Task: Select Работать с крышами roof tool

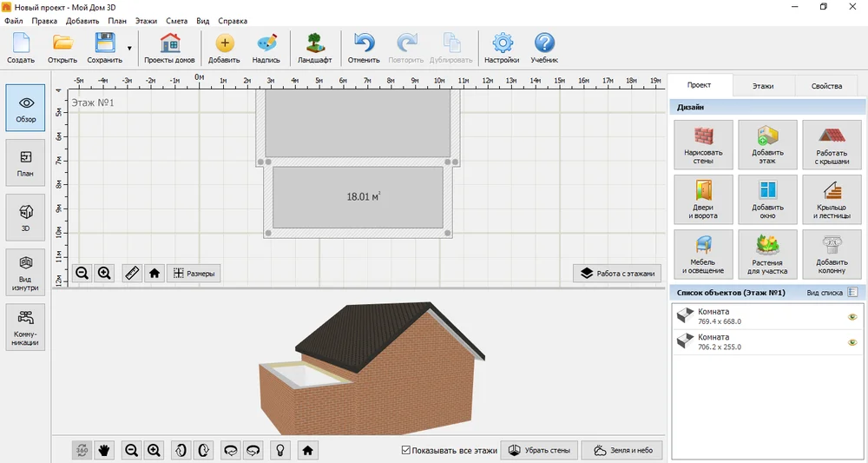Action: pos(832,144)
